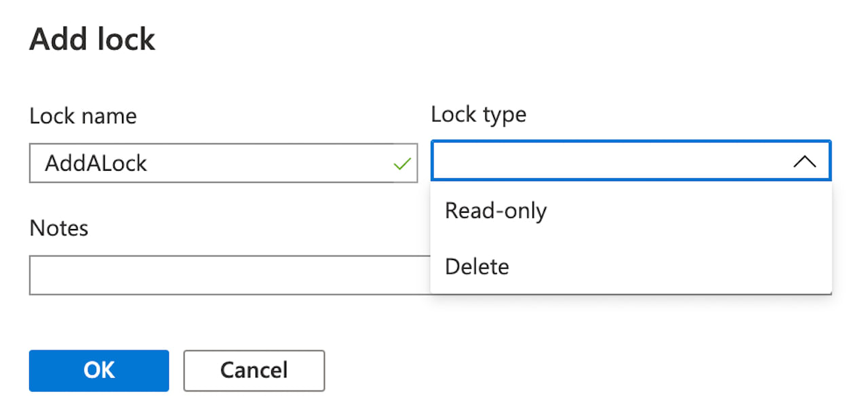The width and height of the screenshot is (868, 412).
Task: Click Cancel to dismiss the dialog
Action: coord(254,370)
